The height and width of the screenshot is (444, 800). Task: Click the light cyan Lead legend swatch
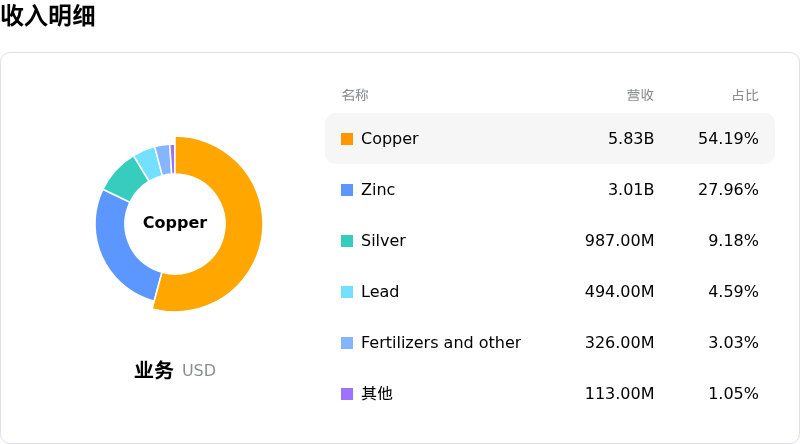point(347,292)
